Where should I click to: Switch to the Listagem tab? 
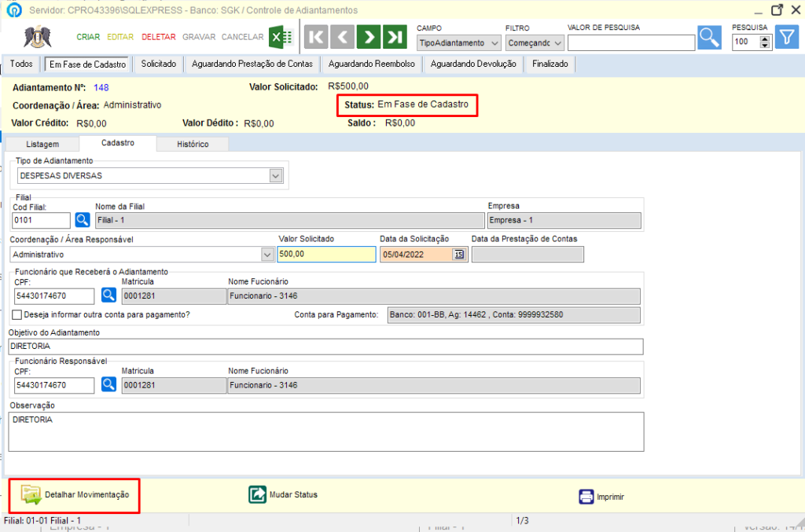[42, 144]
